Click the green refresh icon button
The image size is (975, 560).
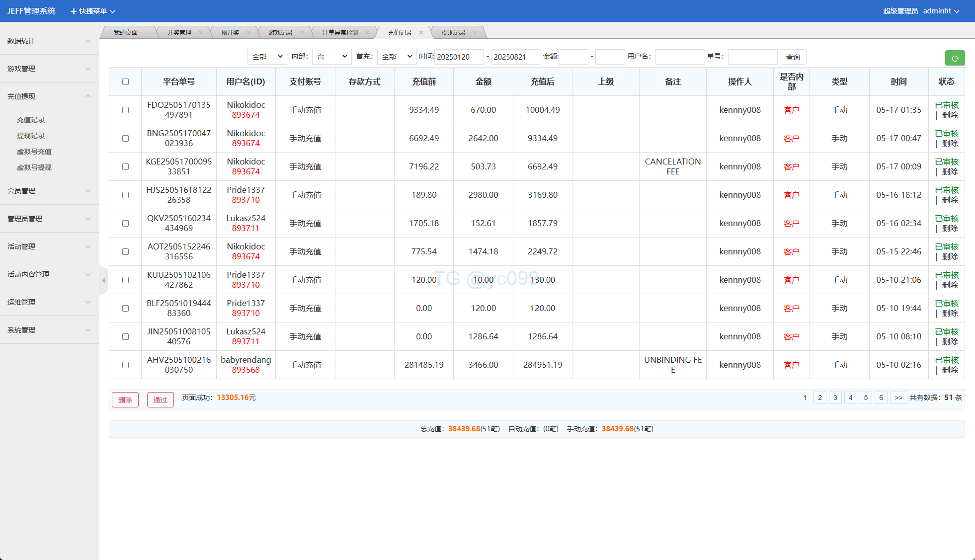pos(954,58)
